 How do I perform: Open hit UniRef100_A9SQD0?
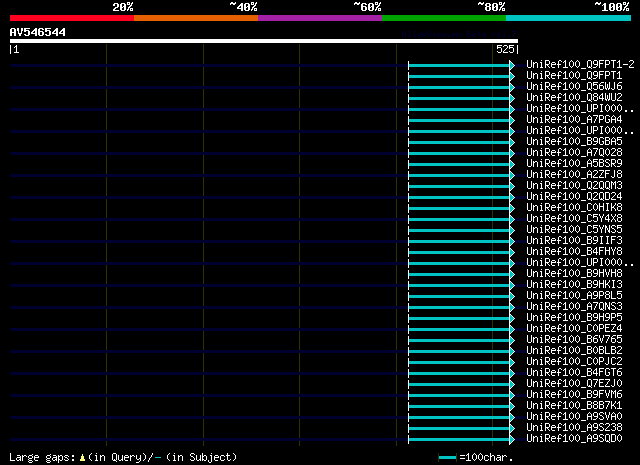(574, 439)
